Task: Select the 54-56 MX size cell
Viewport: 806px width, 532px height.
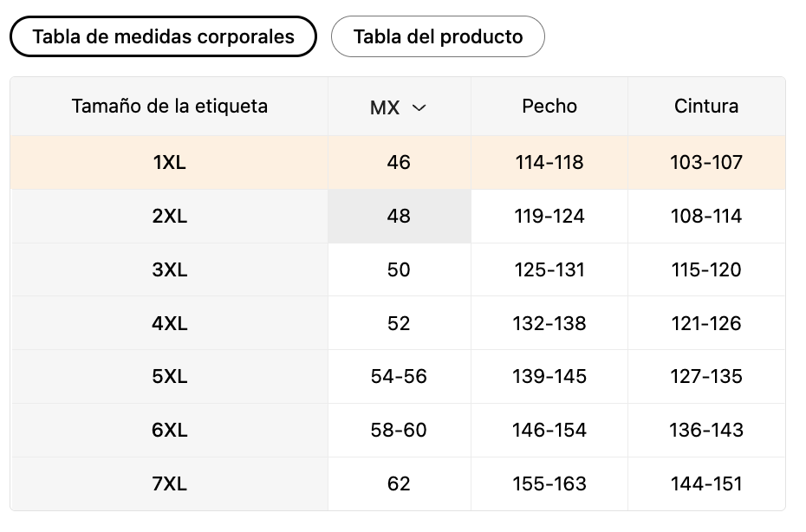Action: coord(400,376)
